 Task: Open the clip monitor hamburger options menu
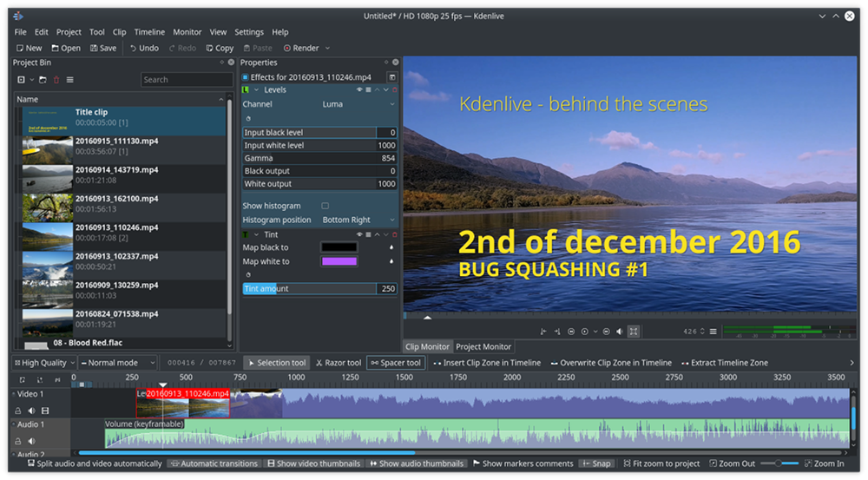click(x=713, y=332)
